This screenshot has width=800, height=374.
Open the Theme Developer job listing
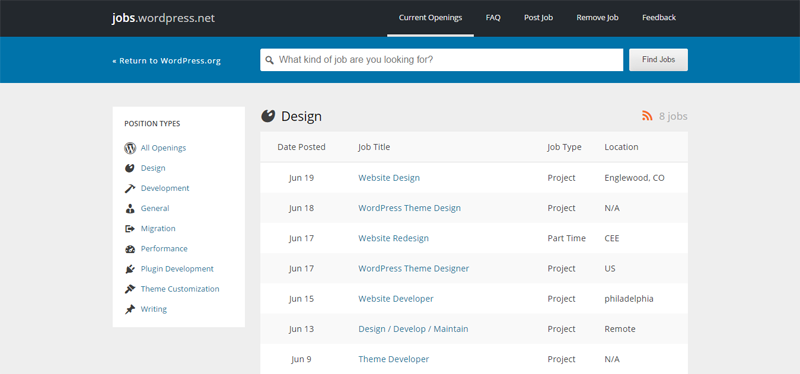(393, 359)
